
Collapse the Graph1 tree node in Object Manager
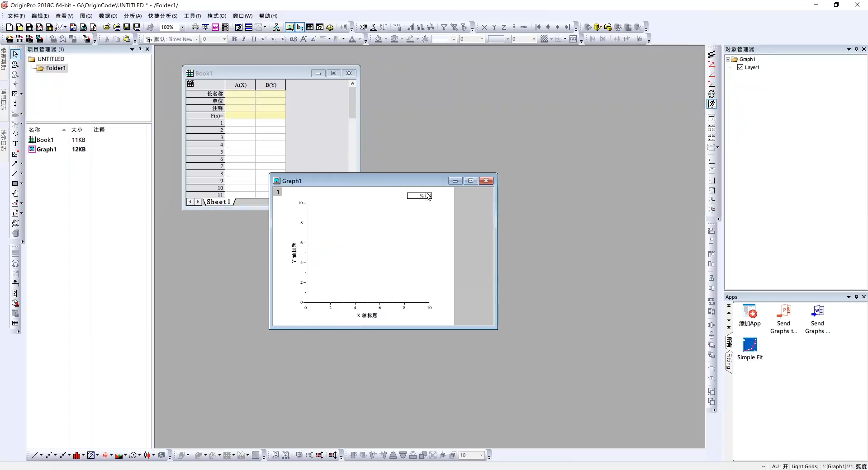(x=728, y=59)
